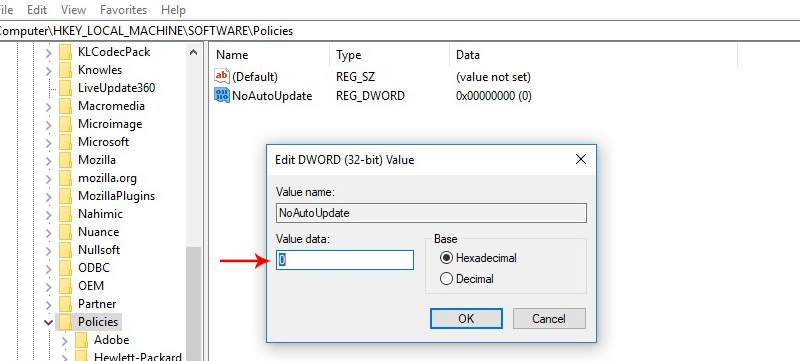Click the 0x00000000 (0) data cell
The width and height of the screenshot is (800, 361).
(494, 96)
